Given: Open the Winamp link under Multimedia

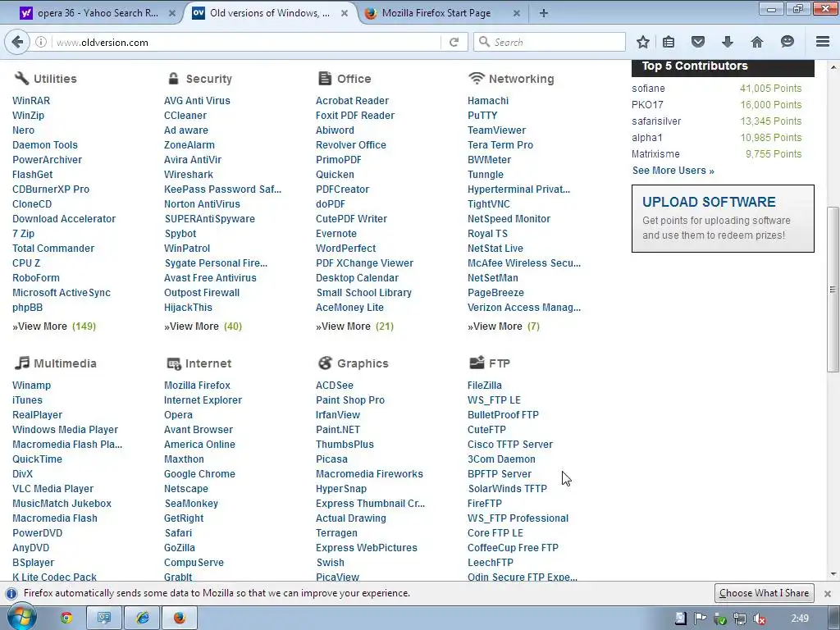Looking at the screenshot, I should point(32,386).
